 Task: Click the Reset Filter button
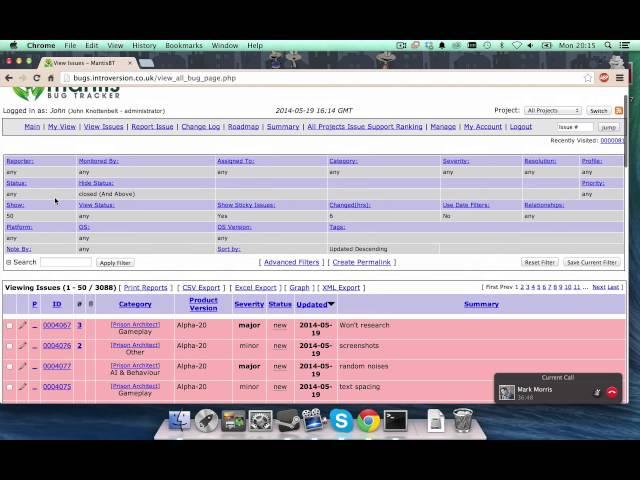click(540, 262)
